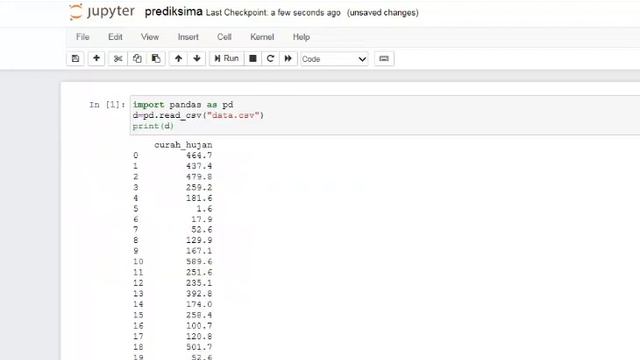Save and checkpoint the notebook
Image resolution: width=640 pixels, height=360 pixels.
tap(76, 58)
